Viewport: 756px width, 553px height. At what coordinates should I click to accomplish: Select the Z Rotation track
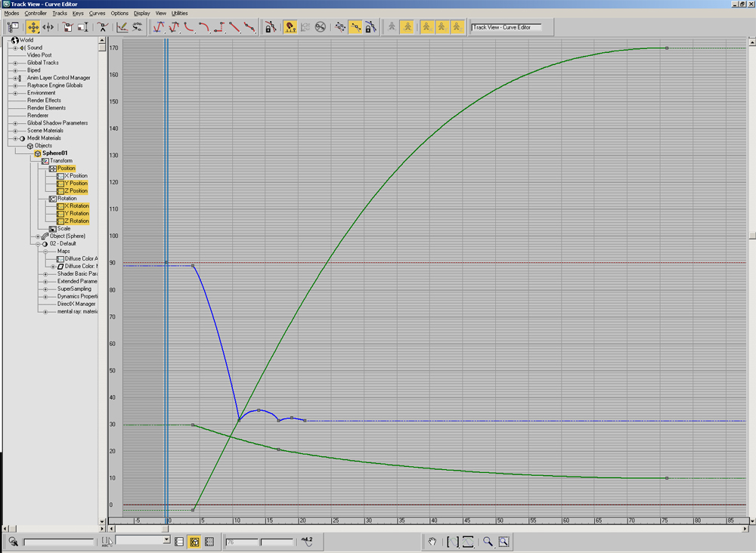76,221
